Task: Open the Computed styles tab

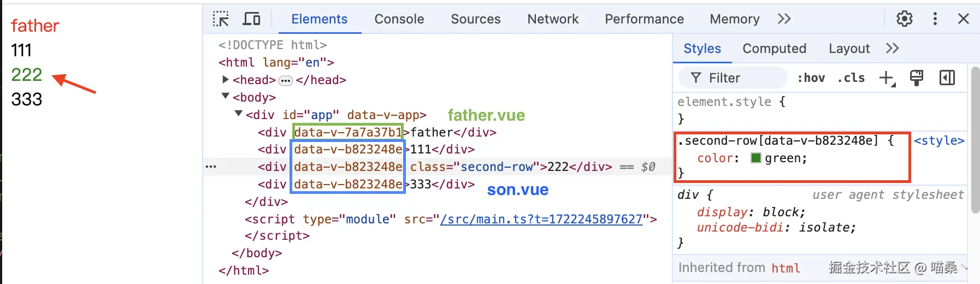Action: 774,49
